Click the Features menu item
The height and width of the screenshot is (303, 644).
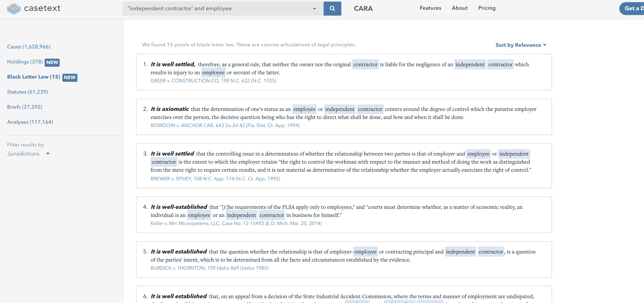(430, 8)
